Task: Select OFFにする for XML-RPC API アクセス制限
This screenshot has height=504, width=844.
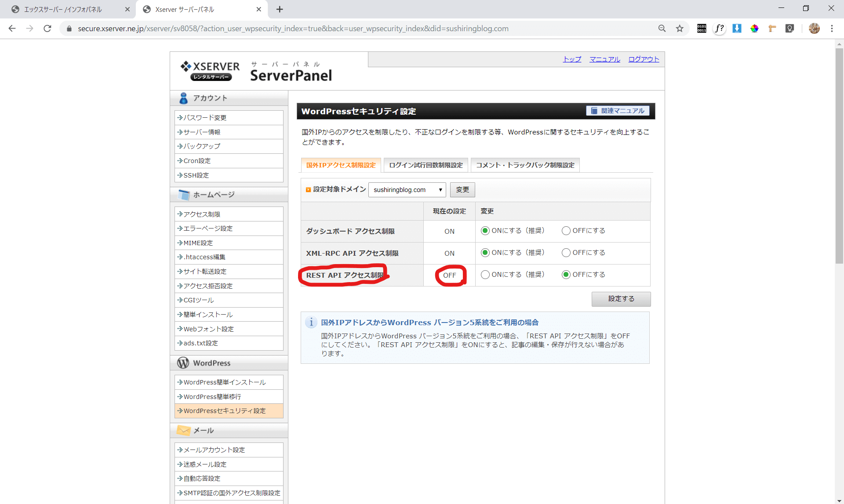Action: [x=566, y=253]
